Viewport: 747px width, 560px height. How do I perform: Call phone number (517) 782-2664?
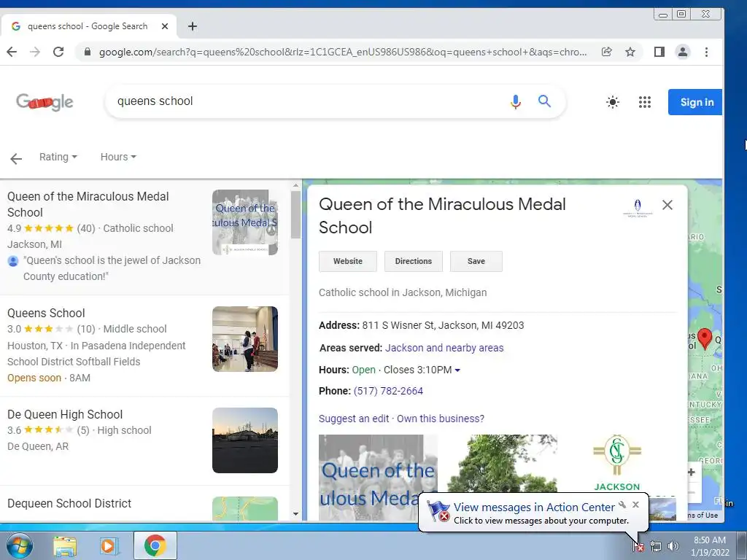pyautogui.click(x=388, y=391)
